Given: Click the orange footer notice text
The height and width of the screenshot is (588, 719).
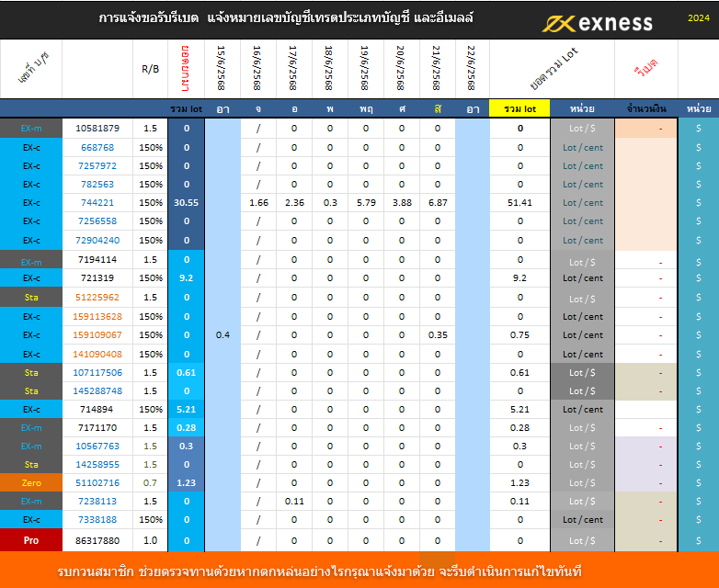Looking at the screenshot, I should tap(319, 571).
